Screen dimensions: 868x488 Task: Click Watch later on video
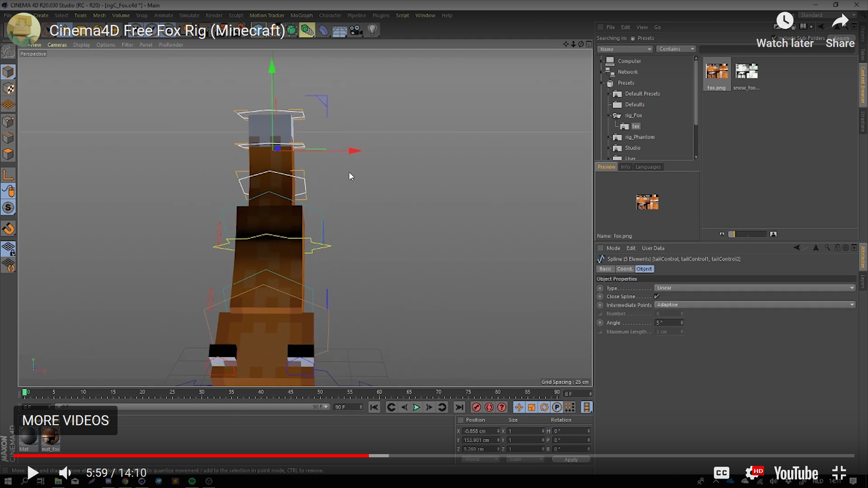(x=785, y=30)
